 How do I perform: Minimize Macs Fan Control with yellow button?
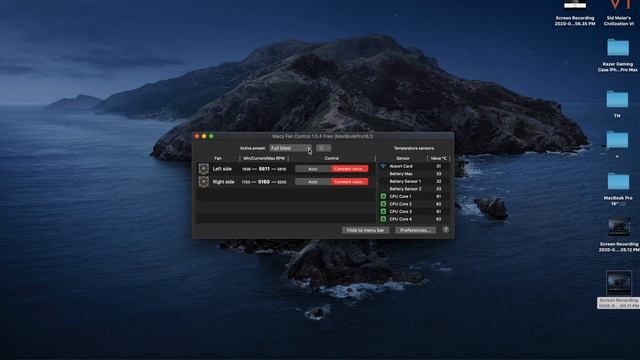coord(204,136)
